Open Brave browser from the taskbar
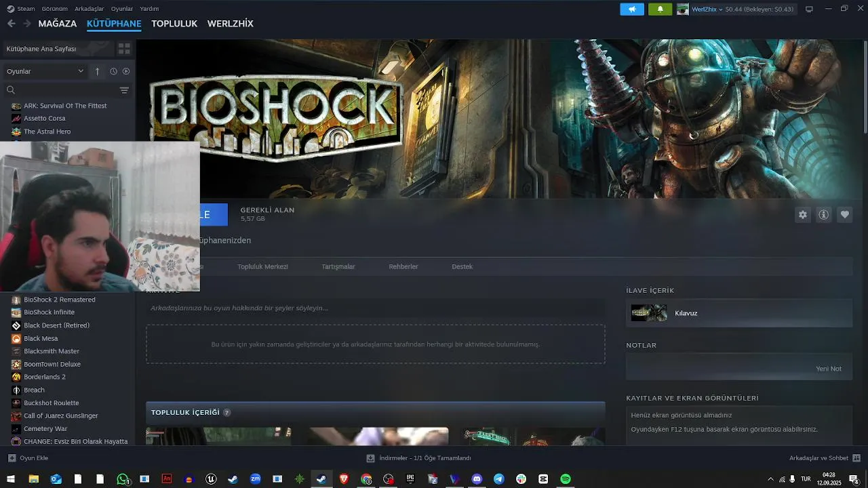 [x=344, y=479]
